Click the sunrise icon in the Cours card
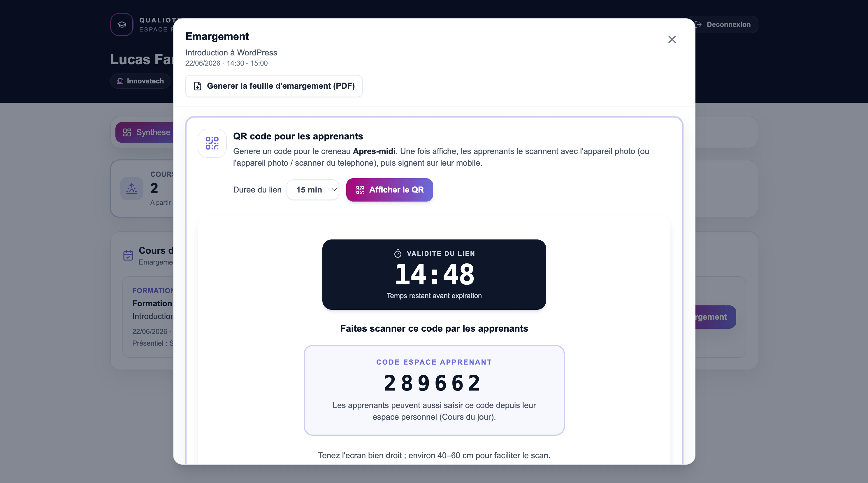868x483 pixels. pyautogui.click(x=132, y=188)
